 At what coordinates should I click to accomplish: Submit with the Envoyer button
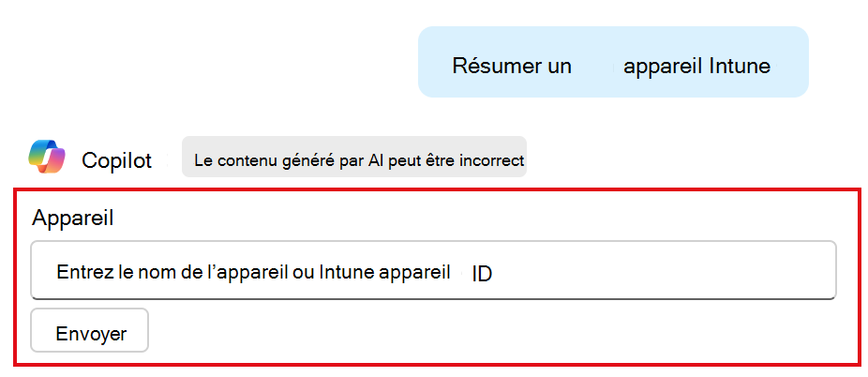(90, 330)
